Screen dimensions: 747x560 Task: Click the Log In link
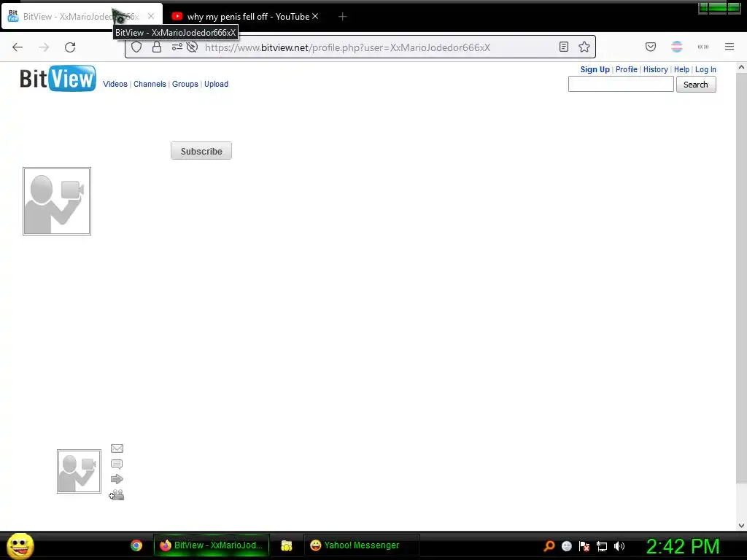click(x=705, y=69)
